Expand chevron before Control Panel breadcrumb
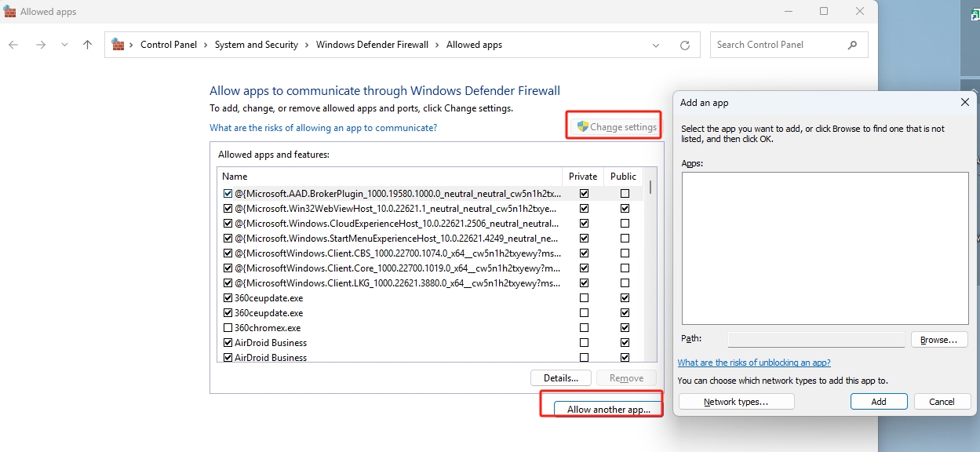Viewport: 980px width, 452px height. point(132,46)
